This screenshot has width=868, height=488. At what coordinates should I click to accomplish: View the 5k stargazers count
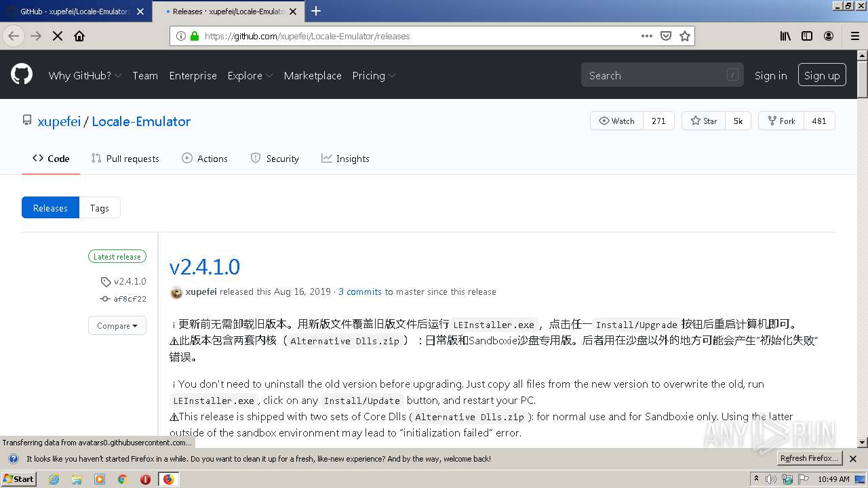click(x=738, y=121)
